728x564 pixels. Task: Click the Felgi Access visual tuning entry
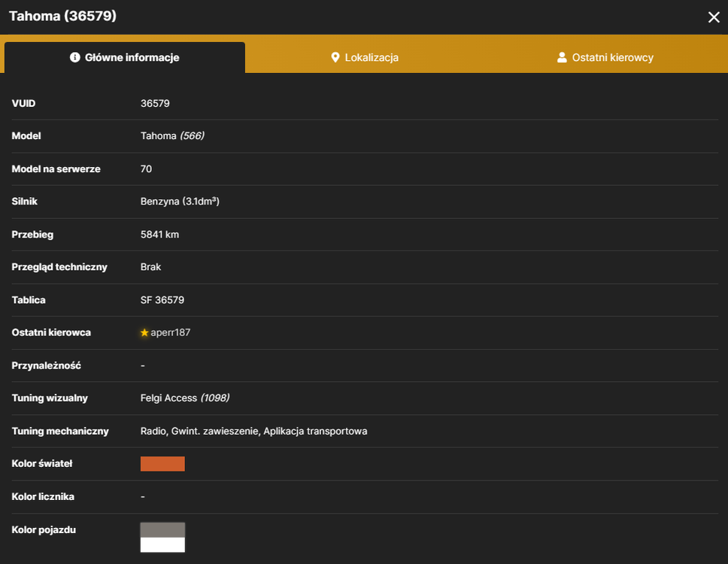coord(185,398)
